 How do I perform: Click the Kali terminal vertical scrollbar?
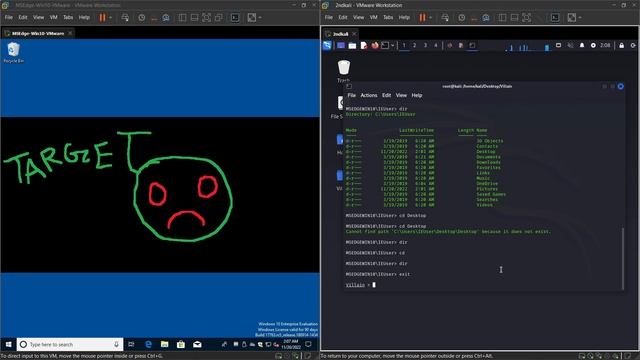[623, 258]
